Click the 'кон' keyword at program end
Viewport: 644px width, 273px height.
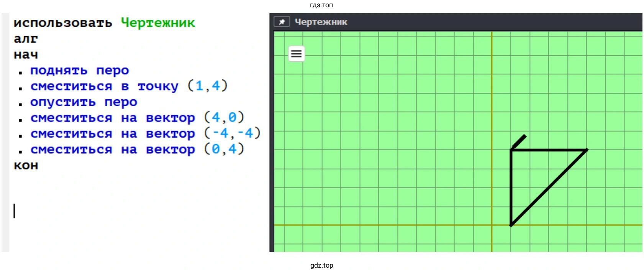[x=26, y=166]
